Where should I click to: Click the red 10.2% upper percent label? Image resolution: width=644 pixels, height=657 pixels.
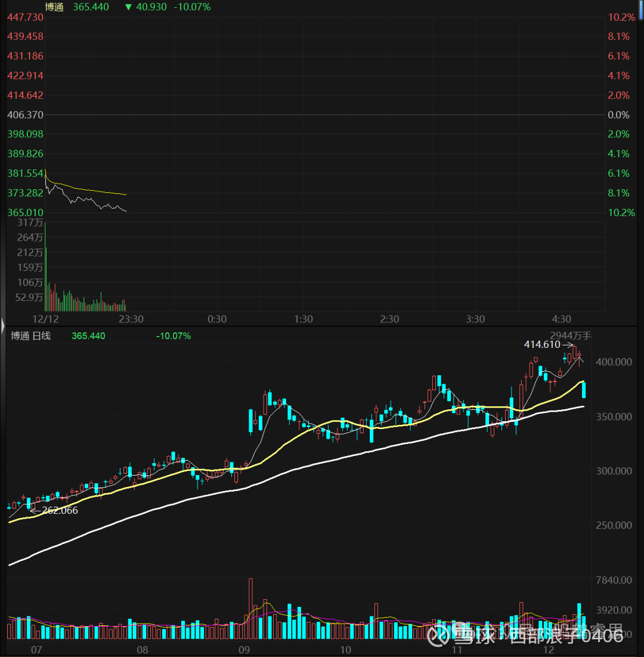621,17
